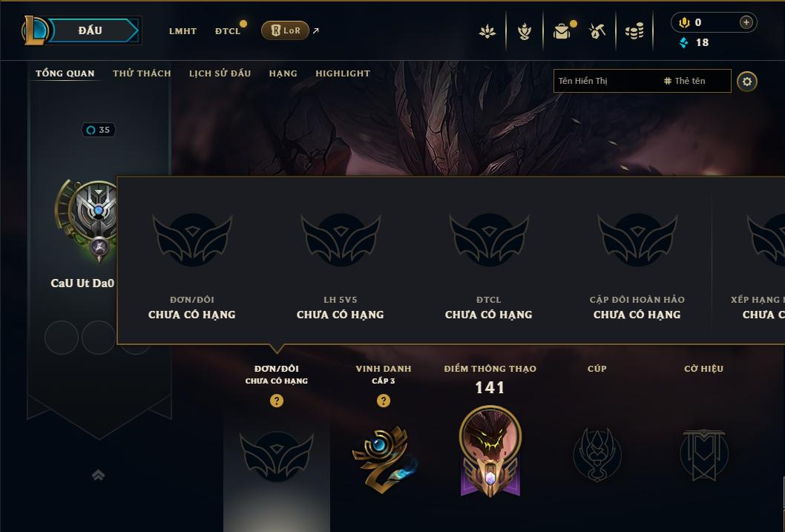Viewport: 785px width, 532px height.
Task: Go to the HIGHLIGHT tab
Action: click(x=343, y=73)
